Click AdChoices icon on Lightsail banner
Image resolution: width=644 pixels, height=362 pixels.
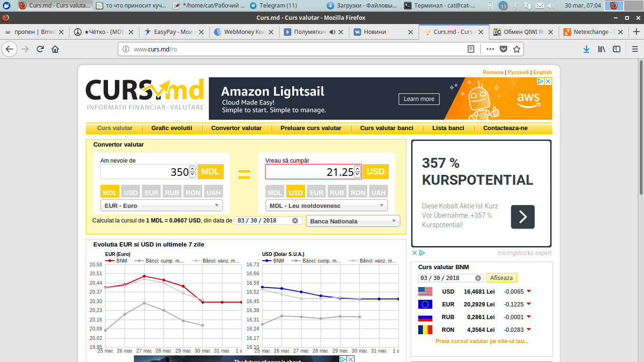tap(541, 81)
